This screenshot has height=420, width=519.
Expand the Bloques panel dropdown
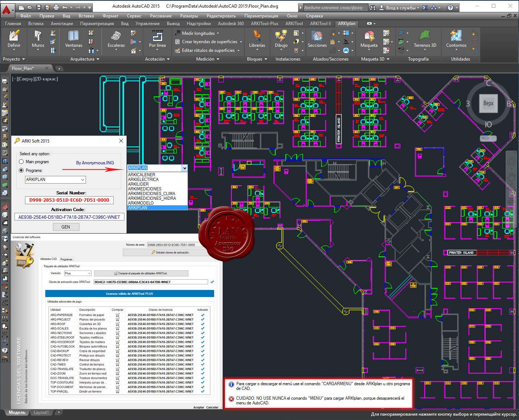[x=257, y=59]
